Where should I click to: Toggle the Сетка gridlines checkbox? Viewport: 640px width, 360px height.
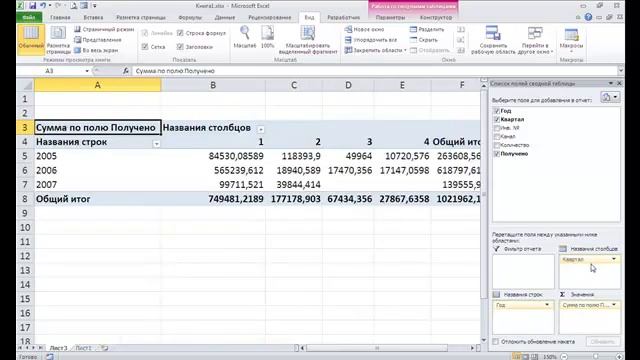click(145, 47)
